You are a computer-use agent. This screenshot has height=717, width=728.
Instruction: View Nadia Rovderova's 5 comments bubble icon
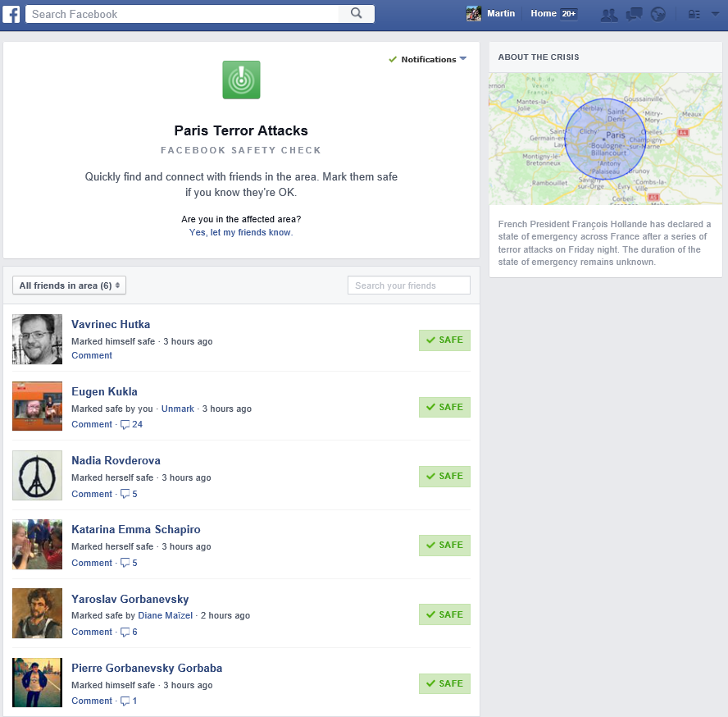(x=125, y=494)
